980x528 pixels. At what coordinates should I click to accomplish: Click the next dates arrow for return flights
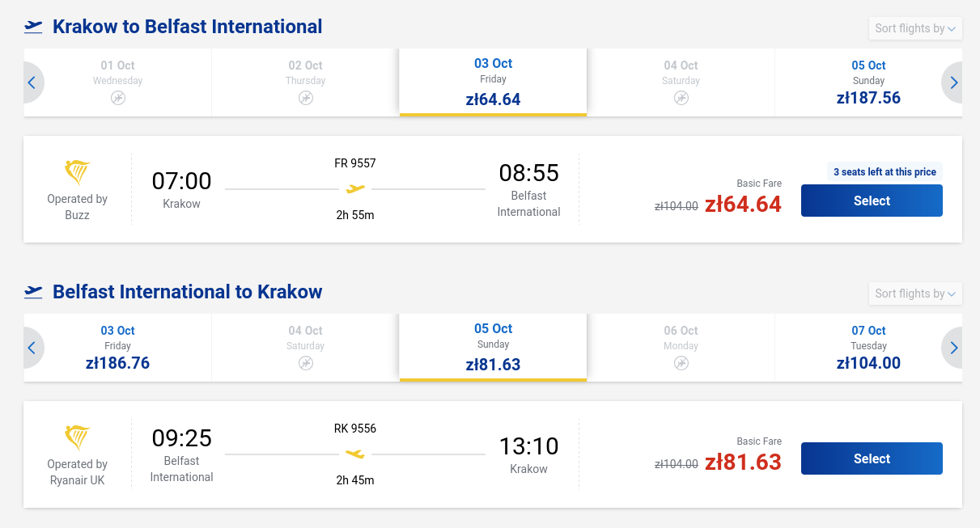coord(953,348)
